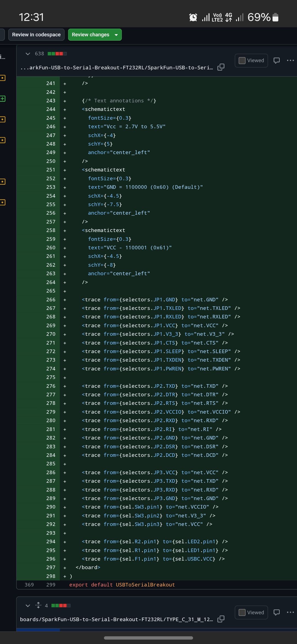
Task: Click the diffstat squares beside 638
Action: click(57, 54)
